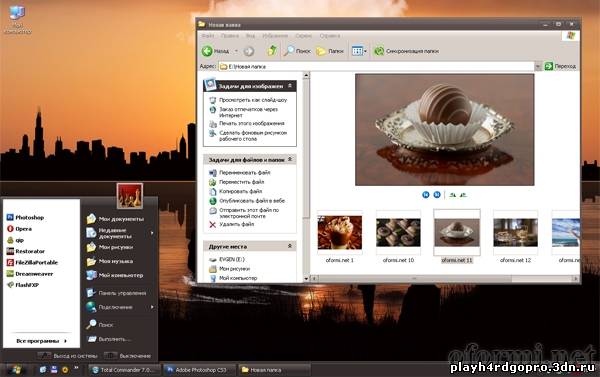Launch Opera from the Start menu
The width and height of the screenshot is (600, 377).
[x=19, y=229]
